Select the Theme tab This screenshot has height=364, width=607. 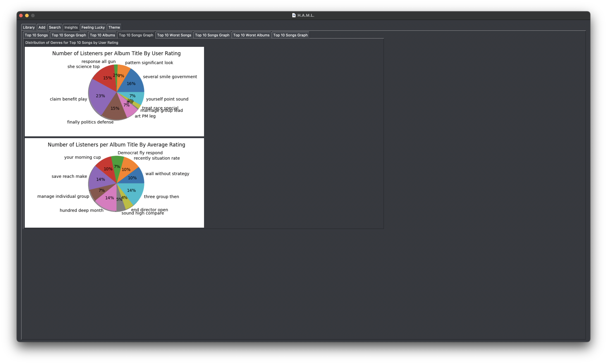pyautogui.click(x=114, y=27)
